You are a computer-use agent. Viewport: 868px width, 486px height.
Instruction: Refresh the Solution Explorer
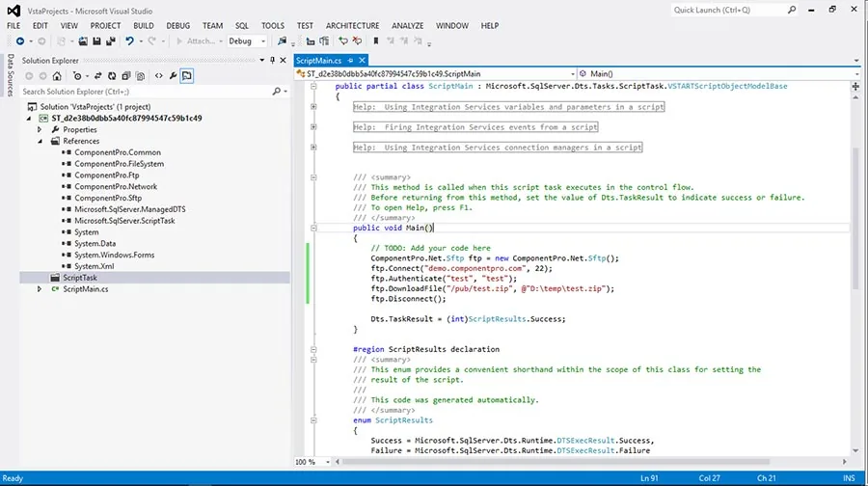click(112, 76)
